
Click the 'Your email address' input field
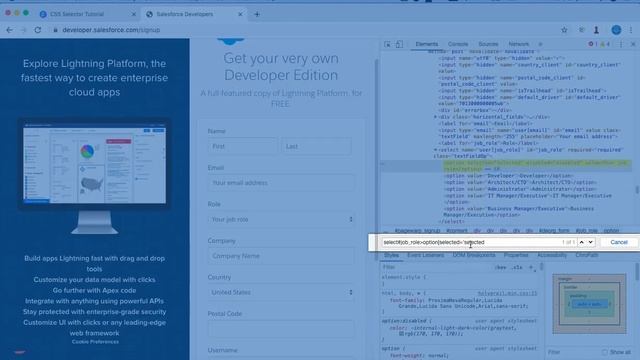click(281, 183)
